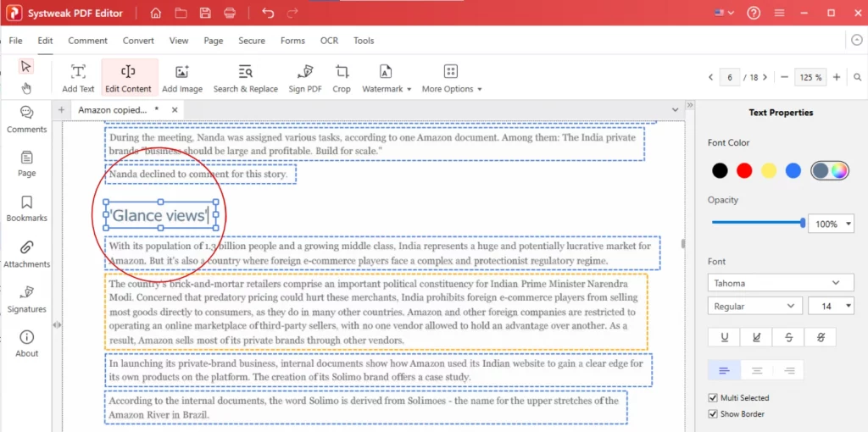
Task: Open the language flag dropdown
Action: coord(724,13)
